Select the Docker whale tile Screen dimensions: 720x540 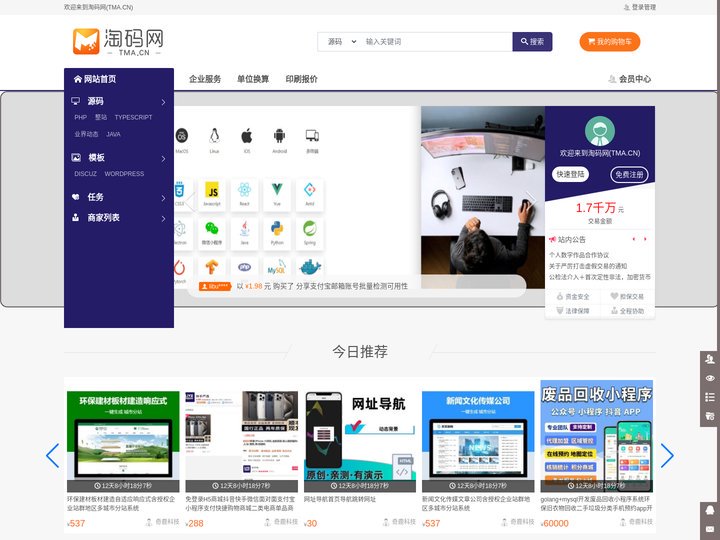[x=310, y=267]
